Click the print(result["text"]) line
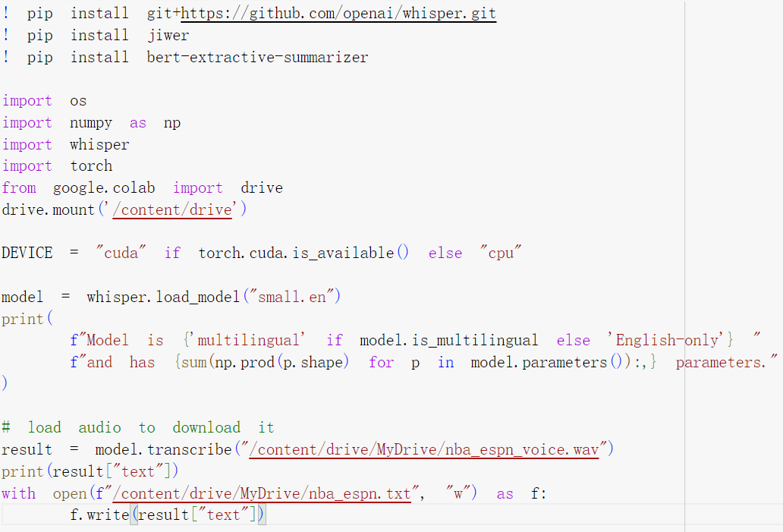Viewport: 783px width, 532px height. pyautogui.click(x=90, y=471)
